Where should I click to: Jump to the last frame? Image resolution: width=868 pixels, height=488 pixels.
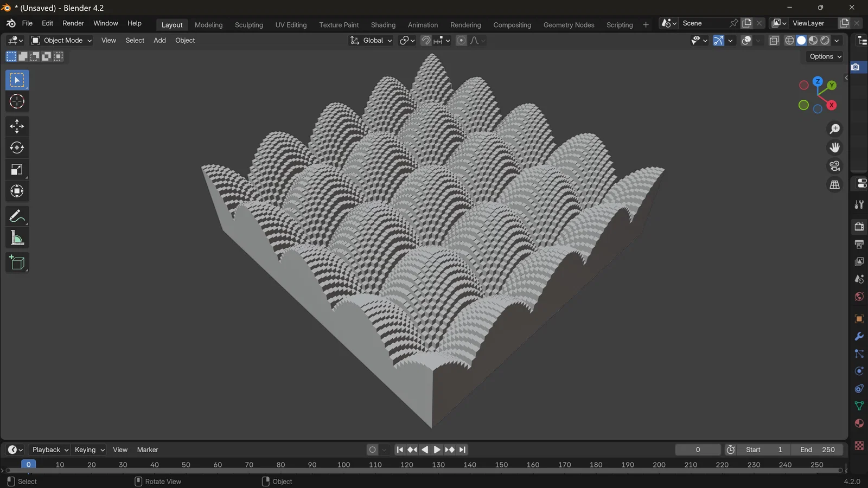462,450
